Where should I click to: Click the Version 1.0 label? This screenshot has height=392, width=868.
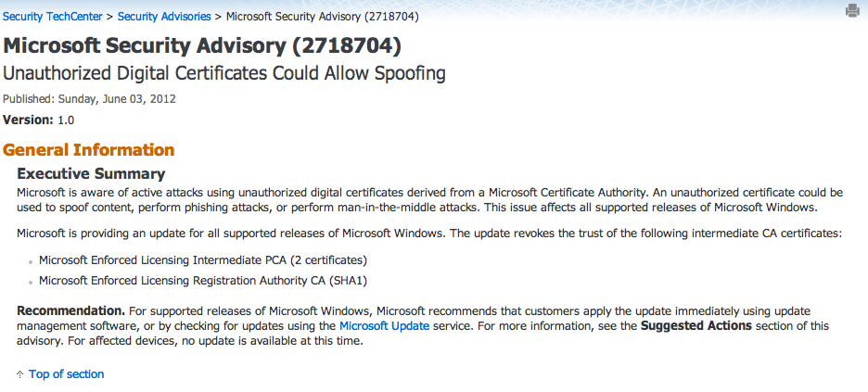tap(38, 120)
